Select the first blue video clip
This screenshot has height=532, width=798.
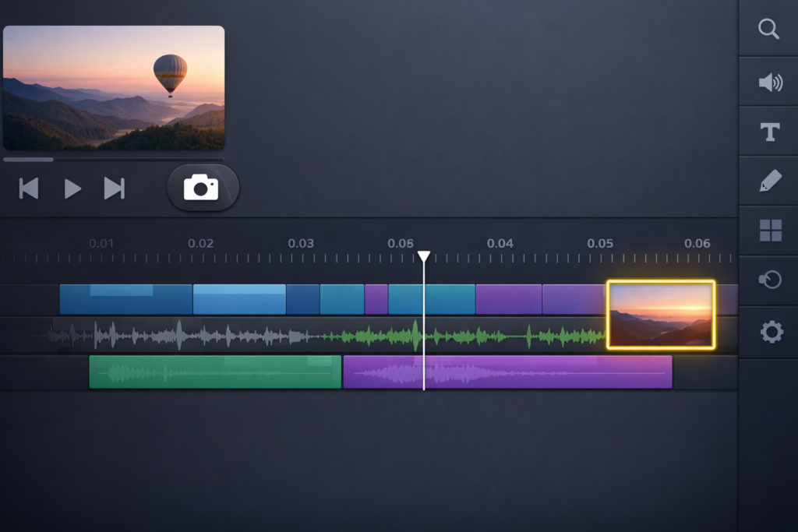click(125, 299)
